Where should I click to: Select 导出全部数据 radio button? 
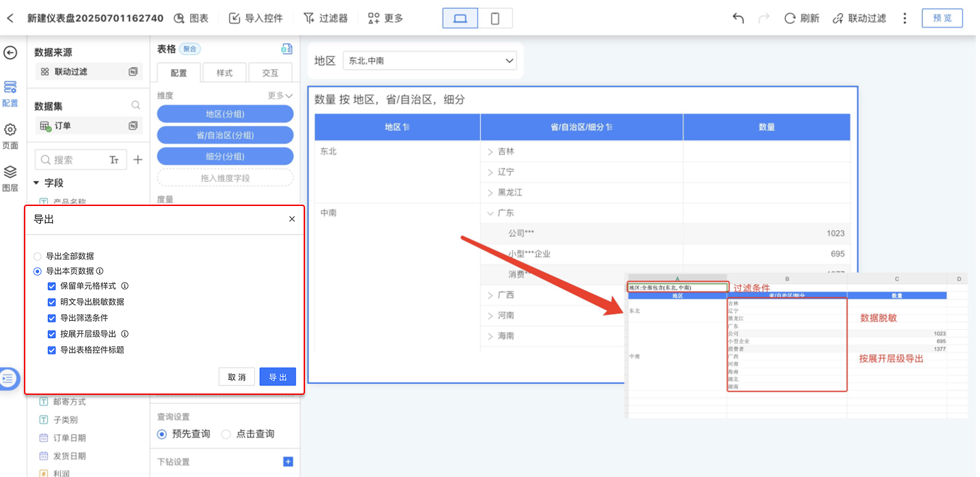(x=38, y=256)
